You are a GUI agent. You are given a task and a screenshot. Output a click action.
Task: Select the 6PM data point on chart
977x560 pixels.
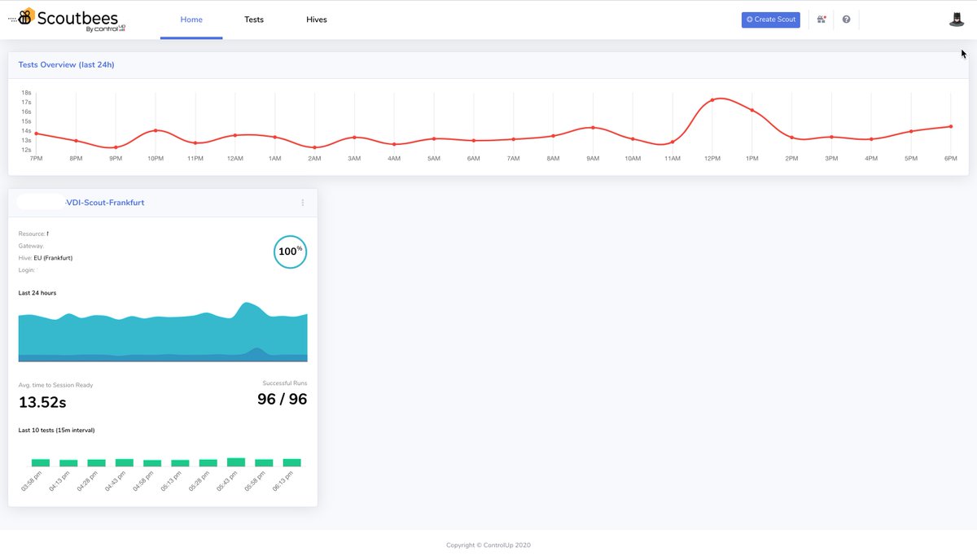point(951,126)
